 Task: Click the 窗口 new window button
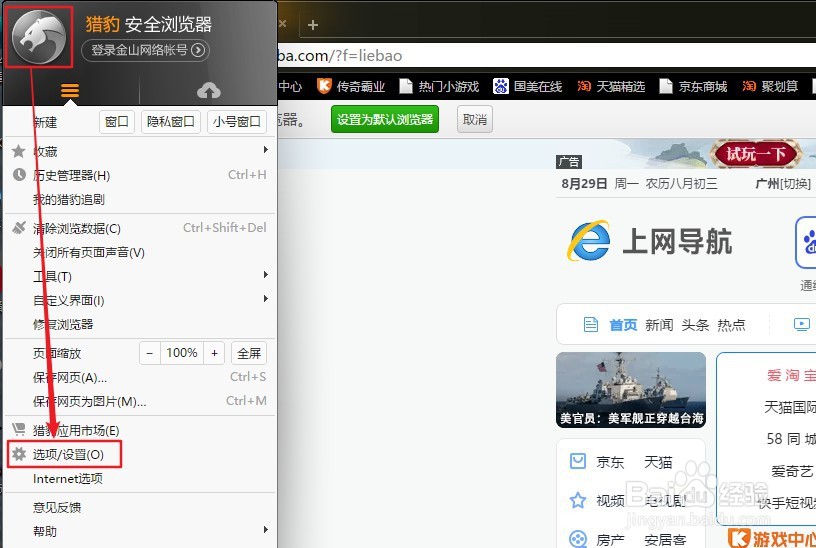coord(117,122)
